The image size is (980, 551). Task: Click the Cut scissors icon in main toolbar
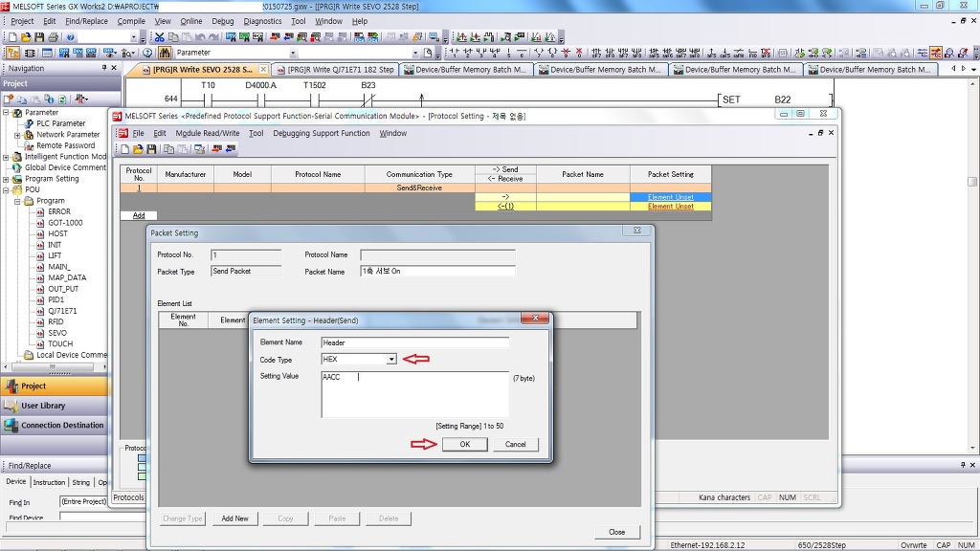tap(160, 37)
